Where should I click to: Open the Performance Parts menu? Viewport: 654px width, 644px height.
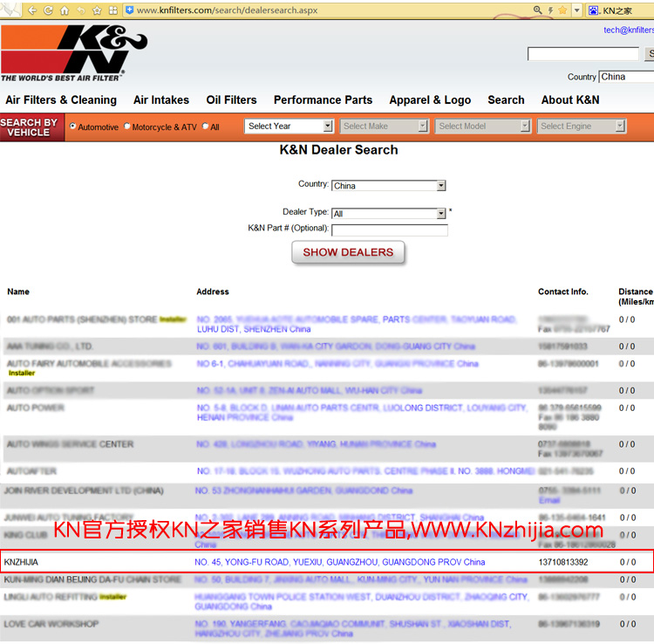(x=323, y=100)
